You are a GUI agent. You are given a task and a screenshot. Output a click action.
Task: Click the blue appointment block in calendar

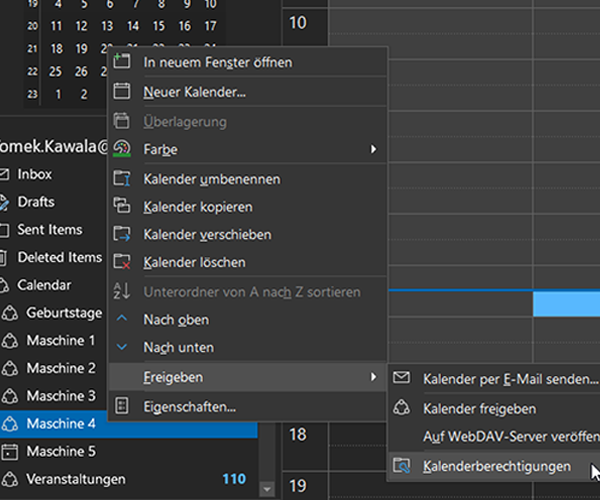tap(566, 304)
